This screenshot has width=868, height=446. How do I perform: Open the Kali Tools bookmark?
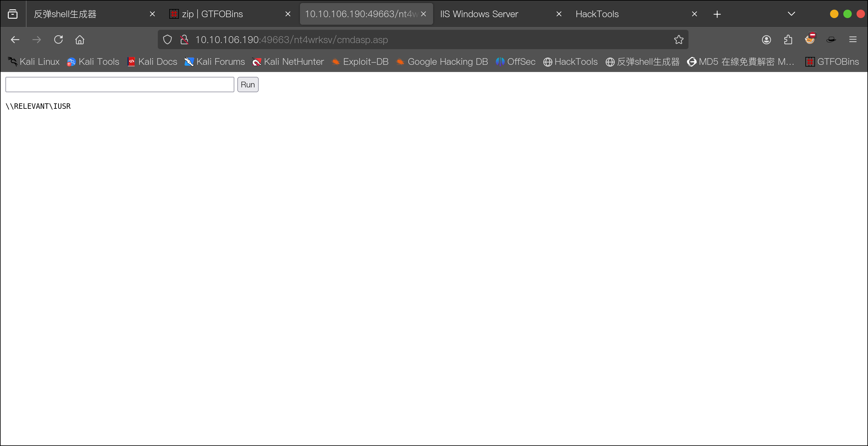point(93,62)
